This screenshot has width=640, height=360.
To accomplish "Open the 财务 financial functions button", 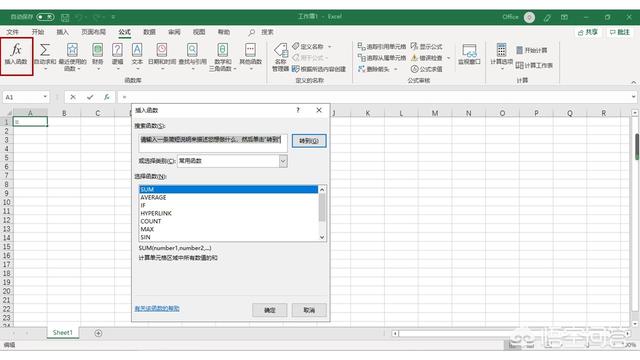I will pos(98,55).
